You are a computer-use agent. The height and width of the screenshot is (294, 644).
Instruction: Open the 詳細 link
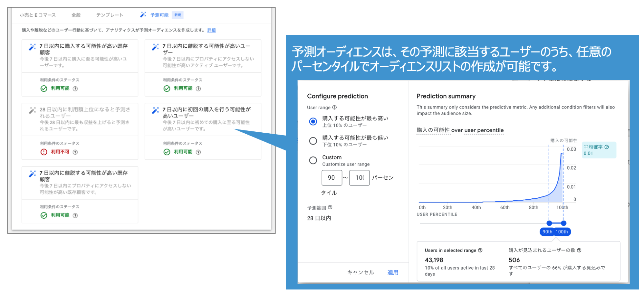211,30
